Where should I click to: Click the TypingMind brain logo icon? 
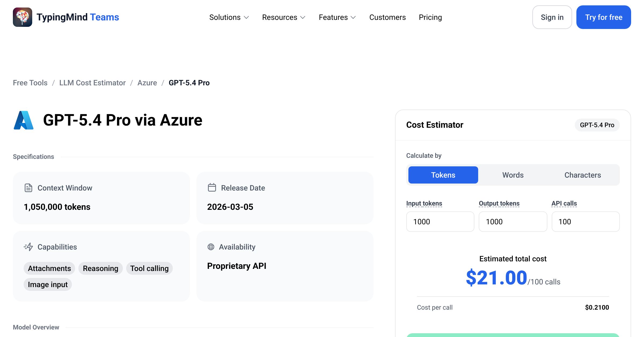click(23, 17)
